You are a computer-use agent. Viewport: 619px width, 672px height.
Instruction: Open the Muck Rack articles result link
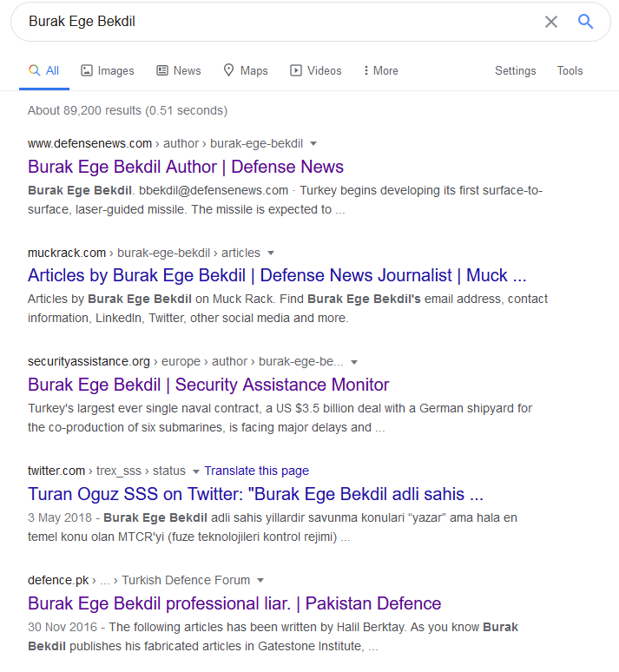coord(277,275)
